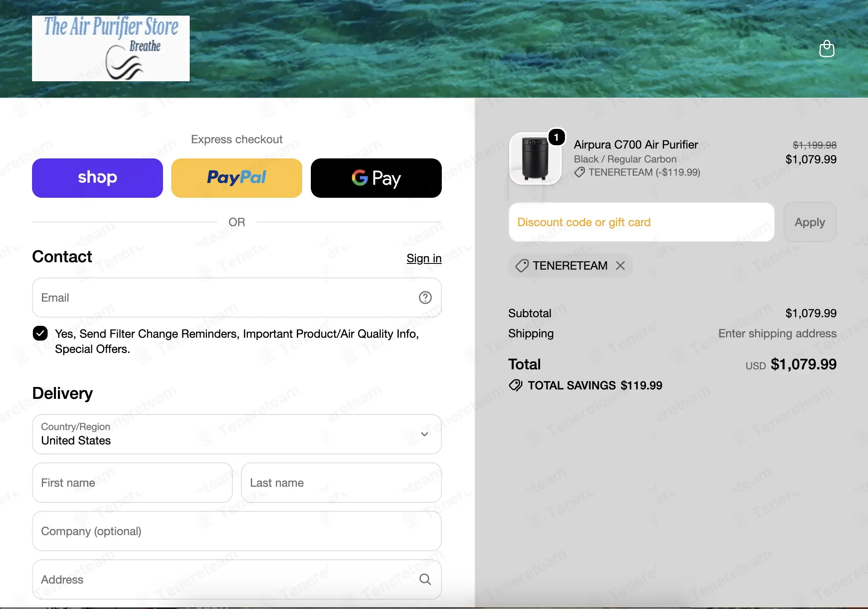Screen dimensions: 868x609
Task: Click the TENERETEAM (-$119.99) line under the product
Action: [x=637, y=172]
